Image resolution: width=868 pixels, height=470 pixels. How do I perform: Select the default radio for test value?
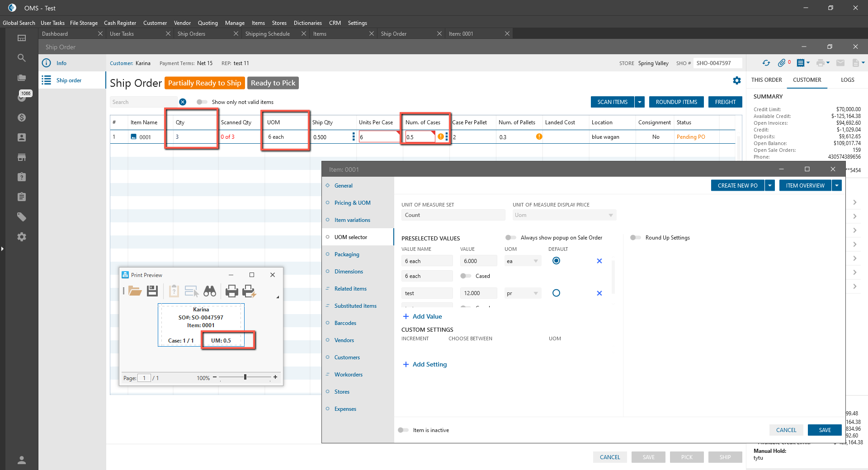556,293
